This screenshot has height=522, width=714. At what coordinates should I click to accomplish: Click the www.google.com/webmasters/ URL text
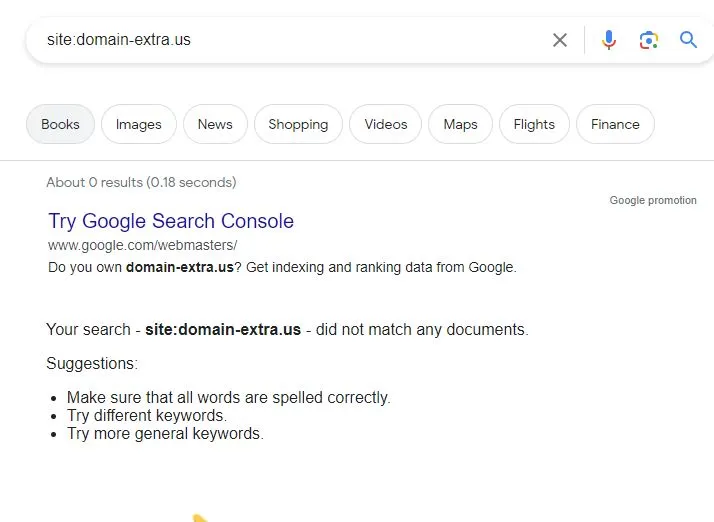pos(143,246)
